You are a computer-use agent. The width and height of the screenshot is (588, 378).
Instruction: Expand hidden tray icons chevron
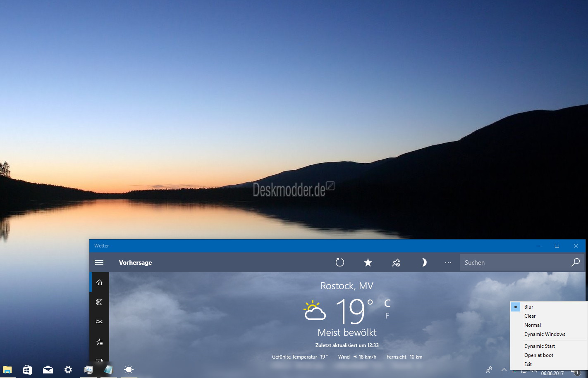(x=504, y=369)
